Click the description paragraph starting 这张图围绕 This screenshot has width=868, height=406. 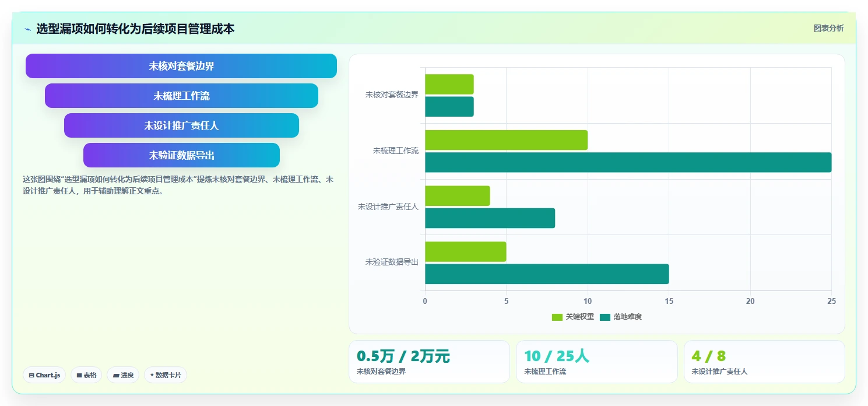pos(178,185)
